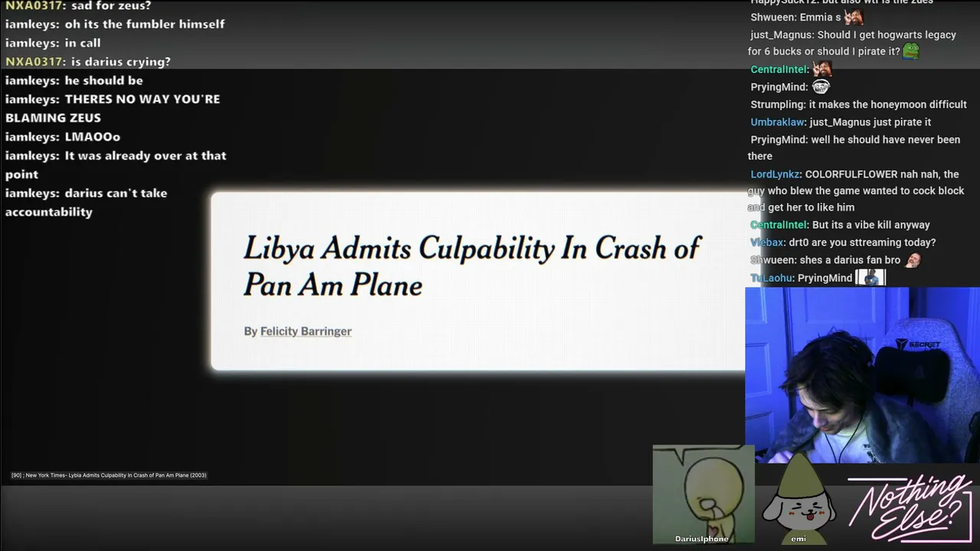This screenshot has height=551, width=980.
Task: Select the DariusIphone call avatar
Action: (703, 494)
